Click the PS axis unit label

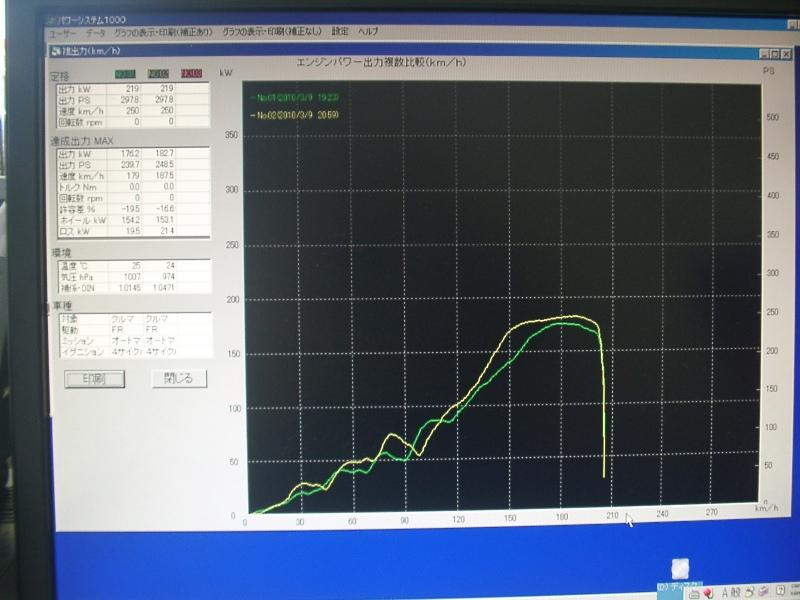769,71
